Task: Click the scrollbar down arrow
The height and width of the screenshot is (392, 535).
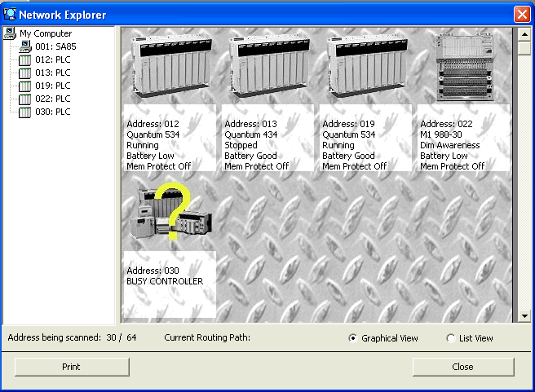Action: coord(524,316)
